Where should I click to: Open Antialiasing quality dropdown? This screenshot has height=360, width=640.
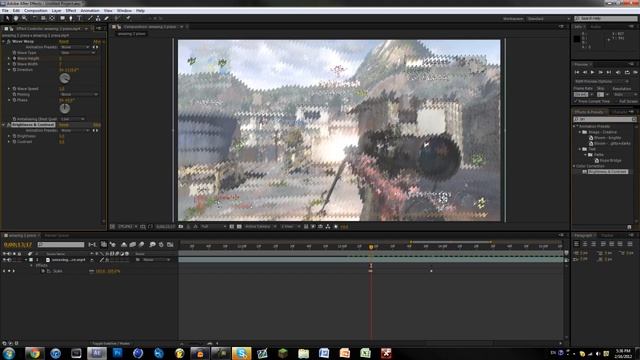[72, 119]
